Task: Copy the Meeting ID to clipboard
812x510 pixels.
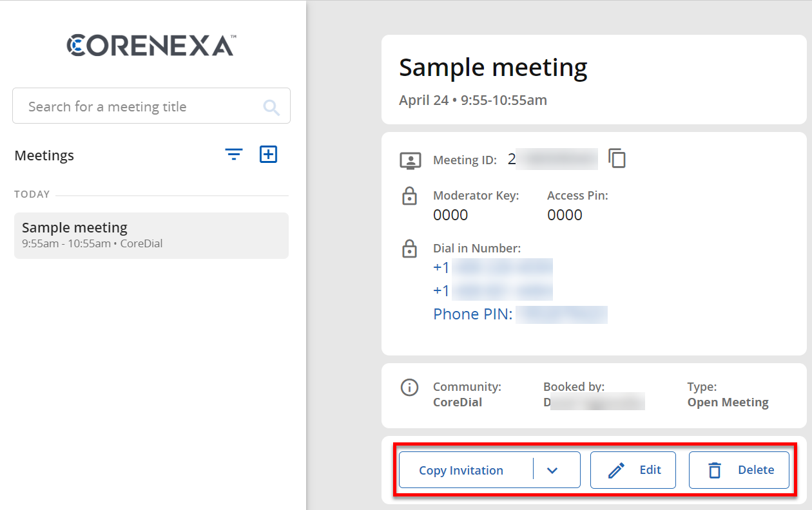Action: (617, 158)
